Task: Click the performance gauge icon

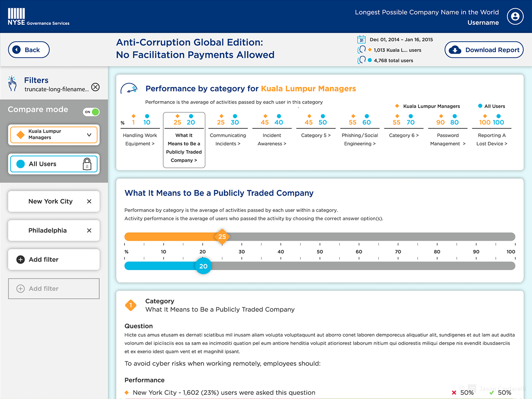Action: point(129,89)
